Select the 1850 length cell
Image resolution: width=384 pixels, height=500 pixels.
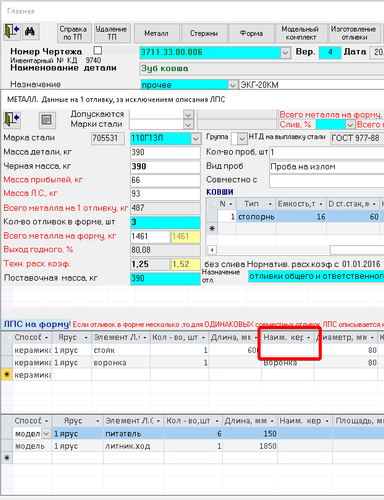click(x=250, y=446)
